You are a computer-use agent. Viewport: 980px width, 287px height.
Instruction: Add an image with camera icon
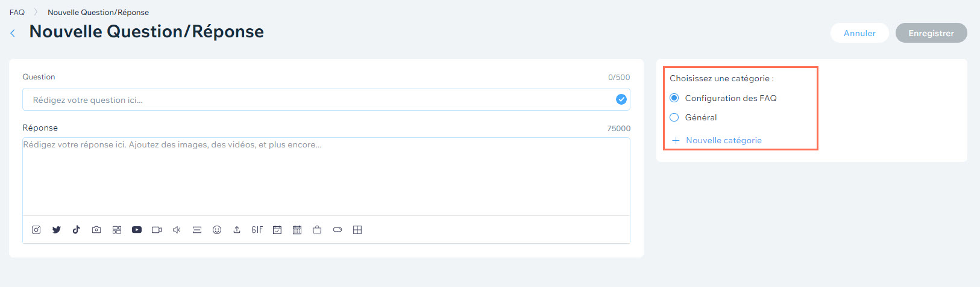point(96,230)
